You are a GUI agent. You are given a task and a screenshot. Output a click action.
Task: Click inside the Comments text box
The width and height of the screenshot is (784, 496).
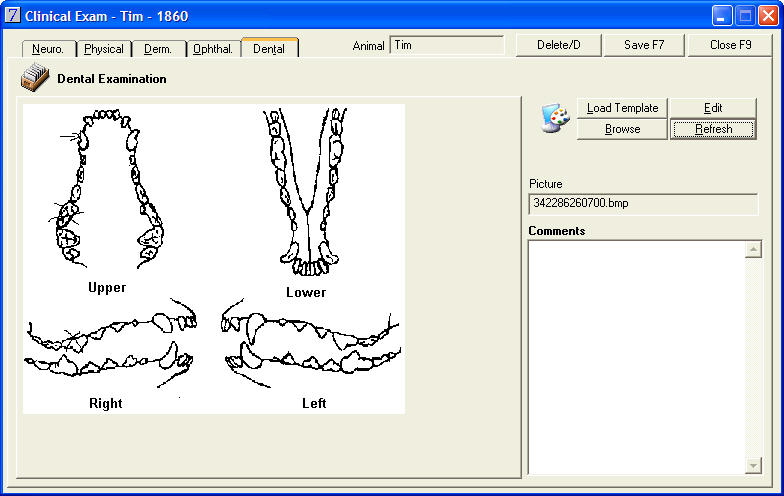pos(636,357)
